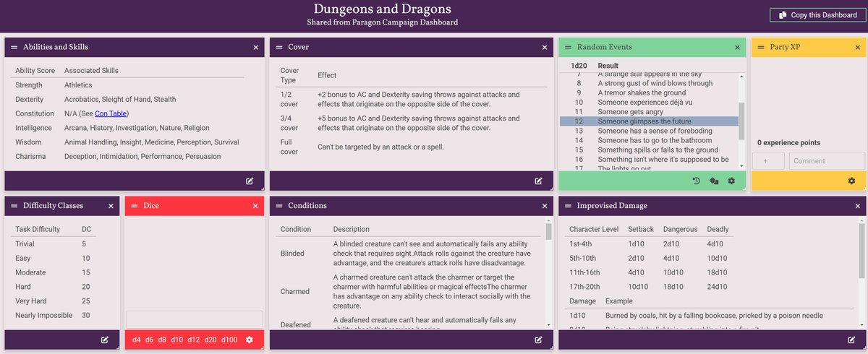Click the Copy this Dashboard button

(816, 15)
